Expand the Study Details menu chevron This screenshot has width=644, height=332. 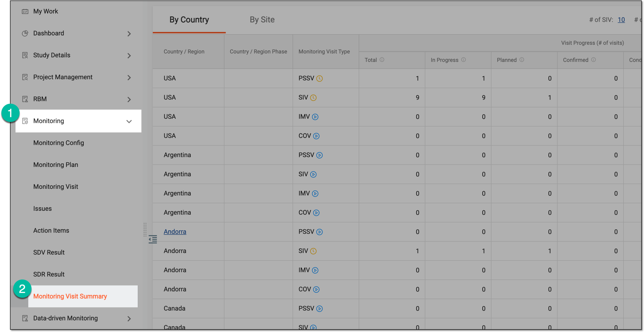[129, 56]
